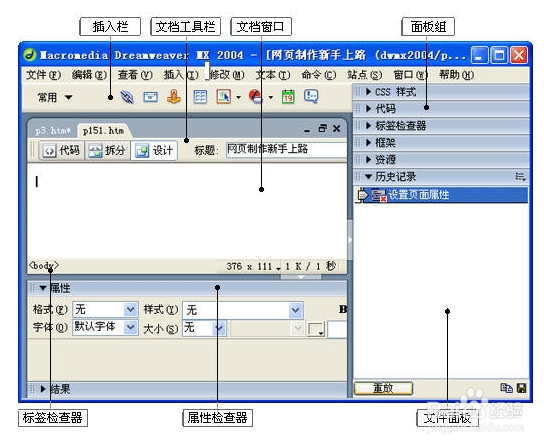Viewport: 557px width, 447px height.
Task: Maximize the Dreamweaver window
Action: click(x=499, y=55)
